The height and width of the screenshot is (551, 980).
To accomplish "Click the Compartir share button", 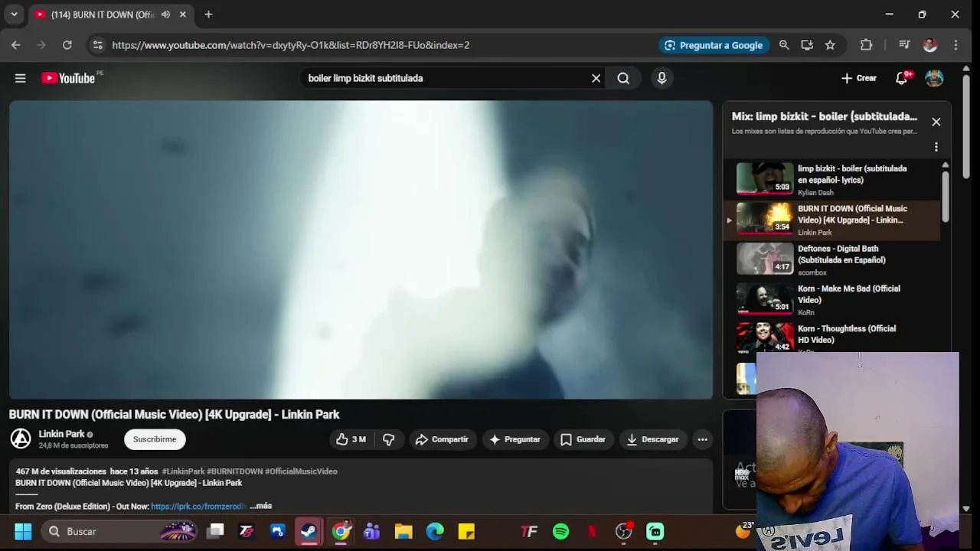I will click(x=442, y=439).
